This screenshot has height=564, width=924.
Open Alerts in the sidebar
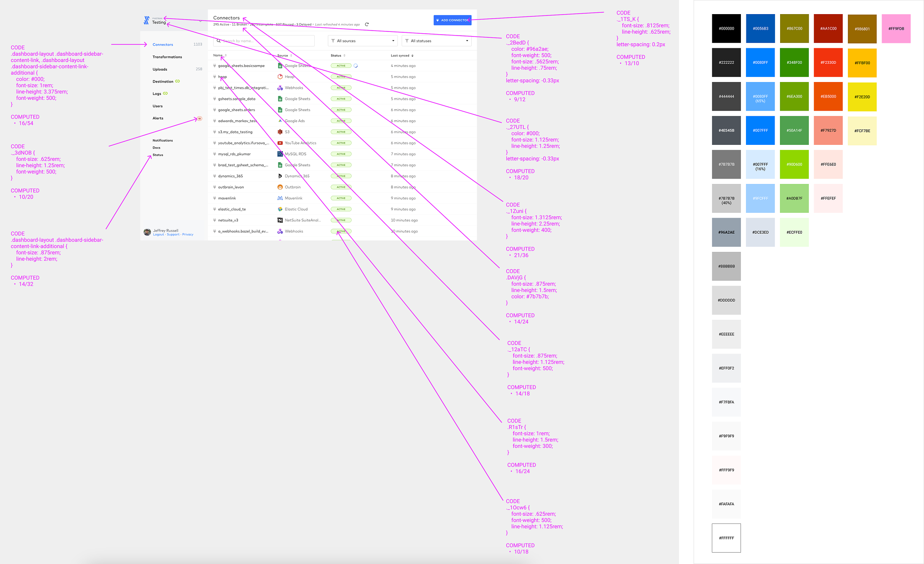[x=158, y=118]
